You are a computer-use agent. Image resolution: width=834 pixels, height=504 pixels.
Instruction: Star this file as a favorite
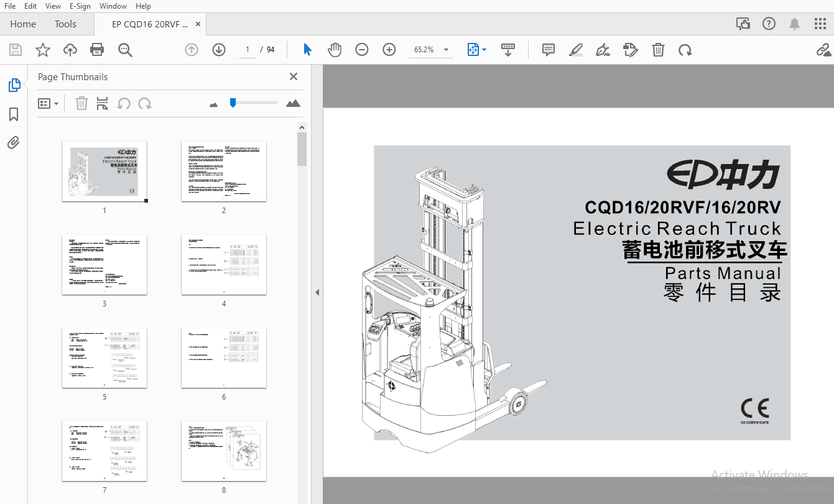pyautogui.click(x=43, y=50)
